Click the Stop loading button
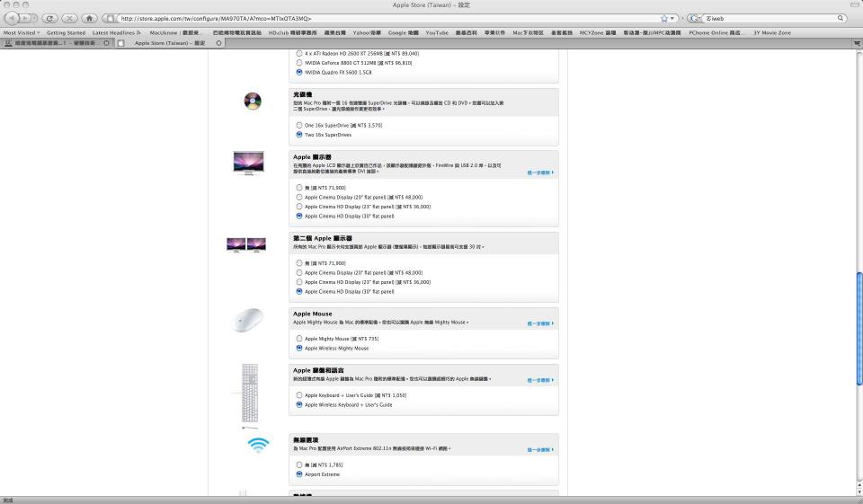This screenshot has height=504, width=863. point(69,18)
